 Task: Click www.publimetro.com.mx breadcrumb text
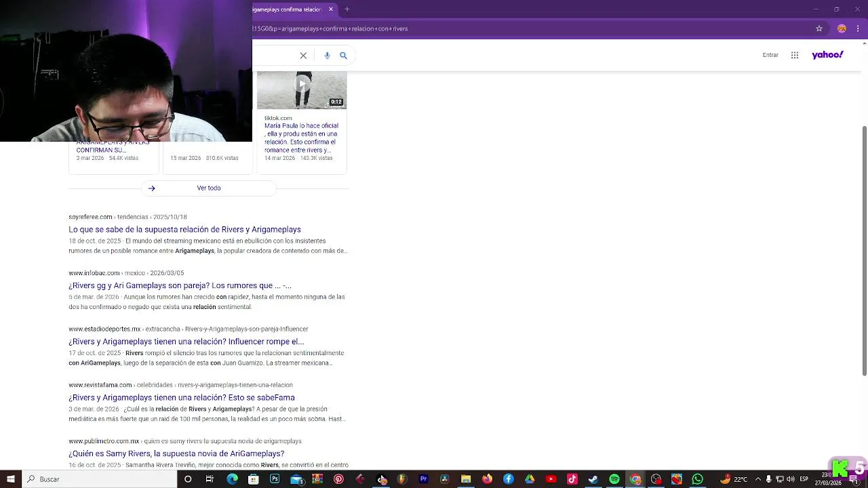[x=104, y=441]
